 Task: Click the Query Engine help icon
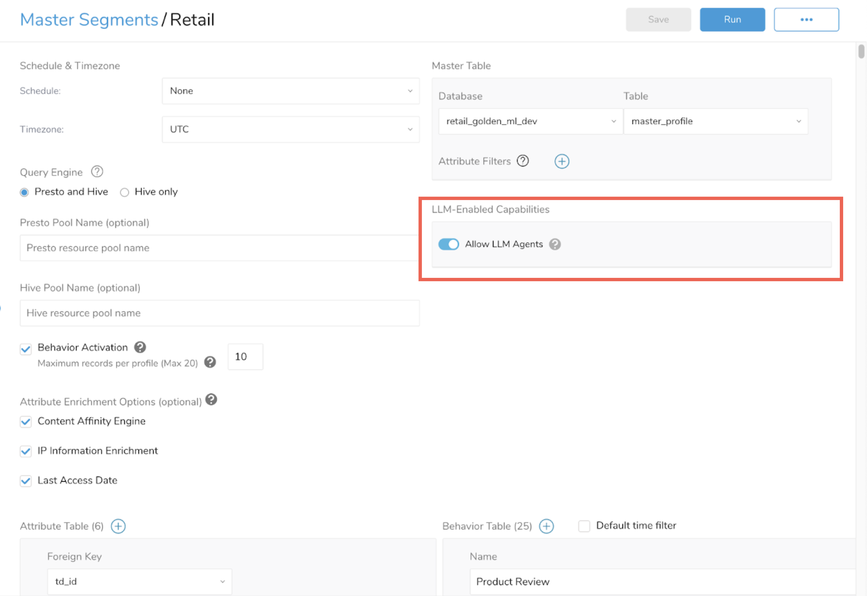pyautogui.click(x=97, y=172)
